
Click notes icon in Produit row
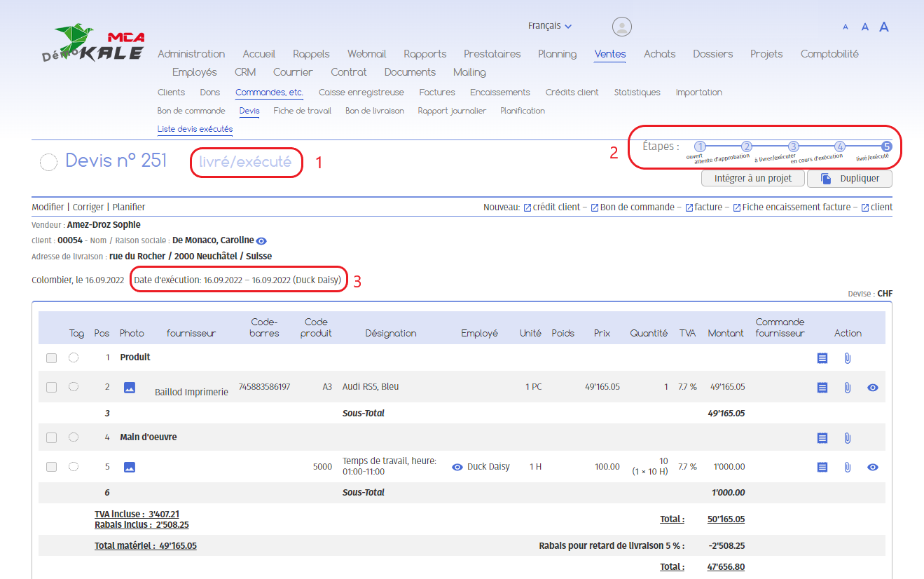[x=822, y=358]
